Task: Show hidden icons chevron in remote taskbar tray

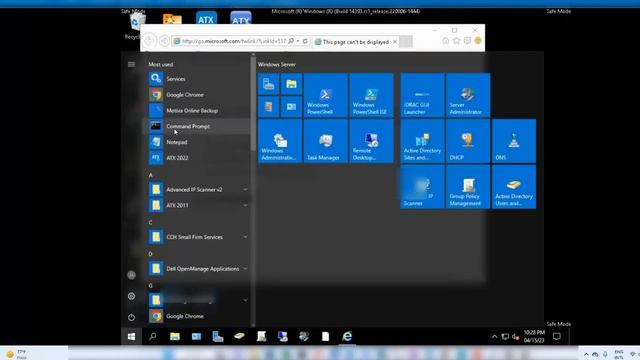Action: (494, 337)
